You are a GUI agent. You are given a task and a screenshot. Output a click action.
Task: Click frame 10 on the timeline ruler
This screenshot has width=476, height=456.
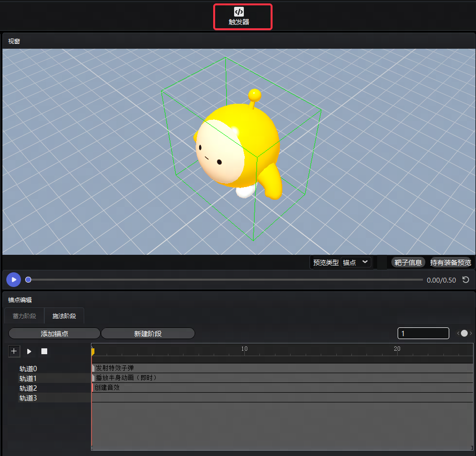pyautogui.click(x=244, y=349)
